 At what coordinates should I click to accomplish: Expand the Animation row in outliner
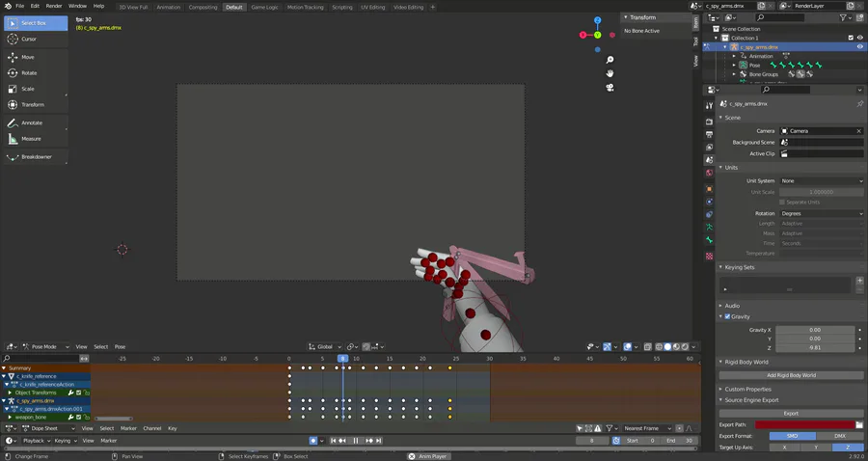coord(735,57)
